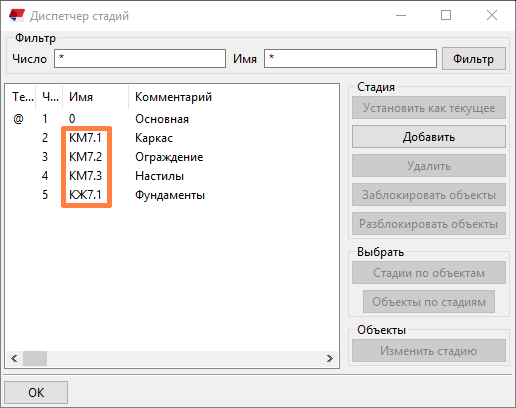The width and height of the screenshot is (516, 408).
Task: Click the @ current-phase marker in row 1
Action: tap(18, 118)
